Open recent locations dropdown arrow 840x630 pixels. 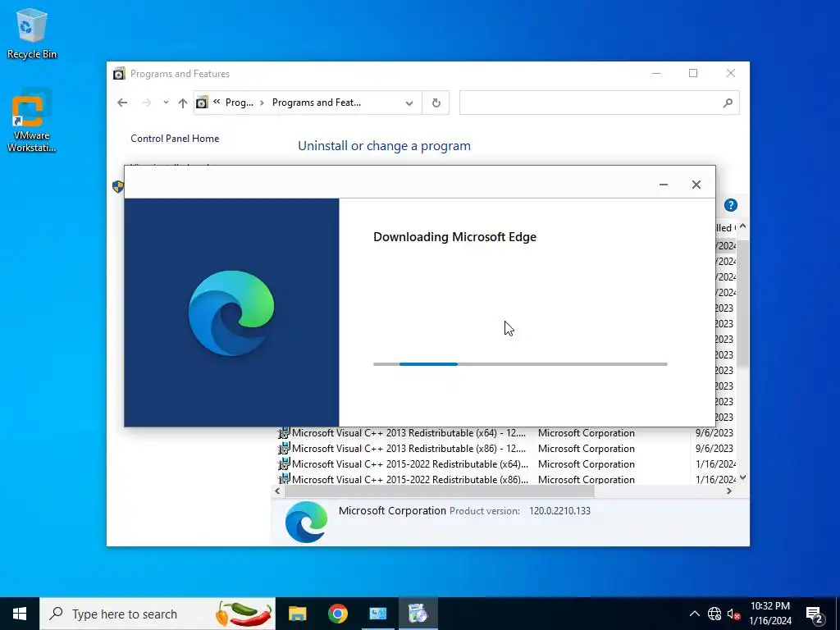(166, 103)
